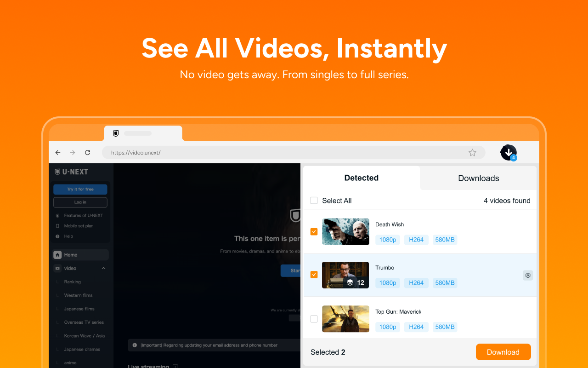Click the 1080p tag on Top Gun: Maverick
Image resolution: width=588 pixels, height=368 pixels.
coord(388,327)
